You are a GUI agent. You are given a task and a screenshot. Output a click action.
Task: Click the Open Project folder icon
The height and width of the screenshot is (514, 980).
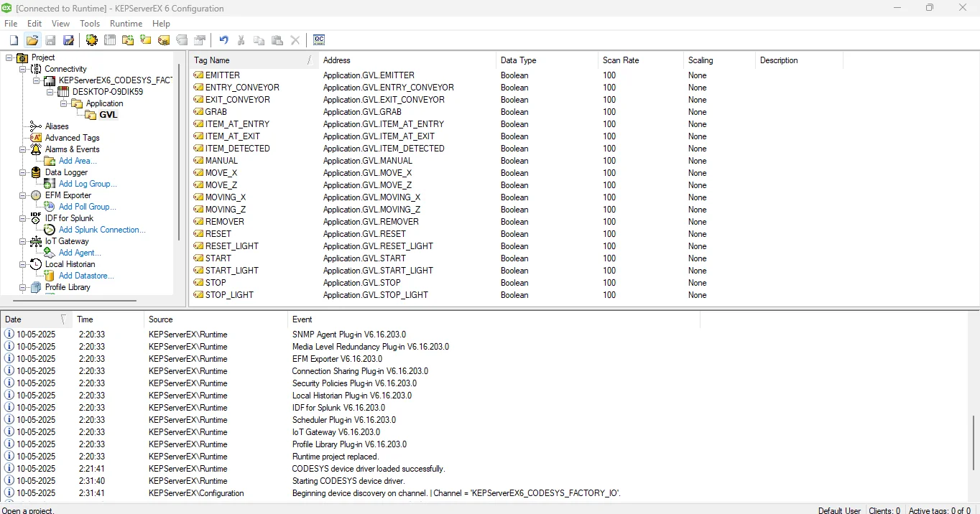[32, 40]
